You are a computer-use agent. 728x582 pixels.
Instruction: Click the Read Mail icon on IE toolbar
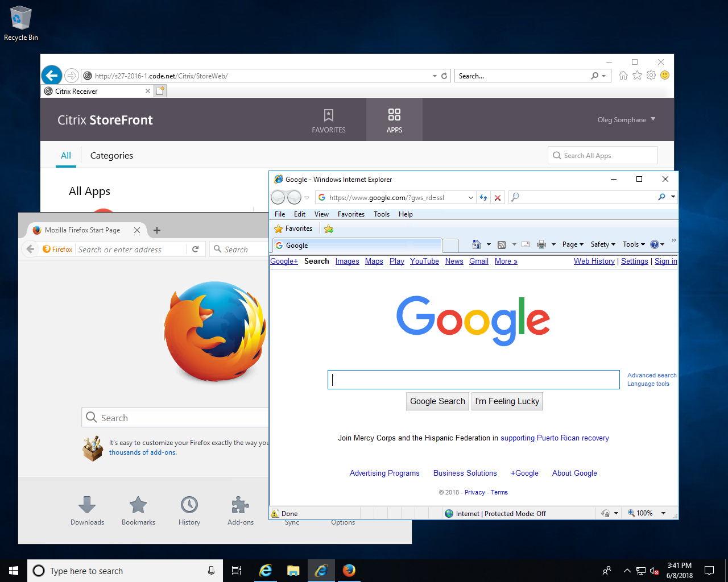point(525,244)
